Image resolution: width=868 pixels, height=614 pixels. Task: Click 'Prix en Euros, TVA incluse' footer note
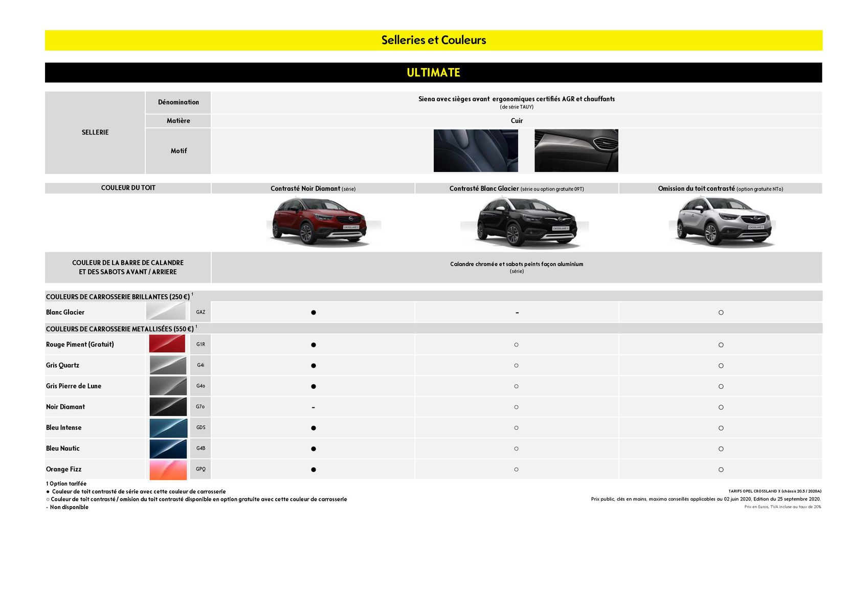pos(783,507)
